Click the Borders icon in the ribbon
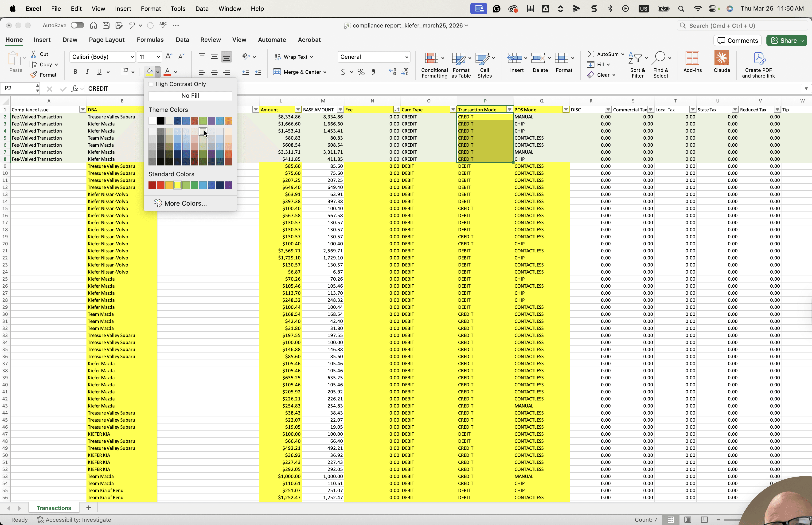Viewport: 812px width, 525px height. click(124, 72)
